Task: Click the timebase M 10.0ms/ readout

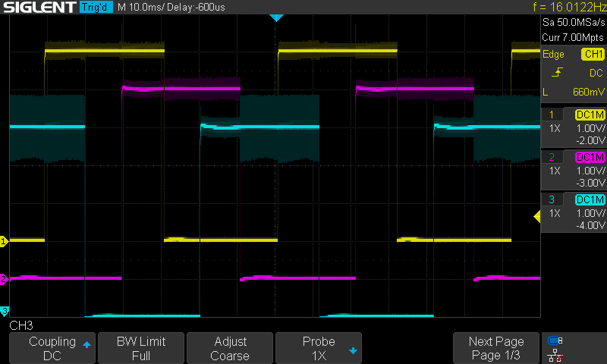Action: 142,7
